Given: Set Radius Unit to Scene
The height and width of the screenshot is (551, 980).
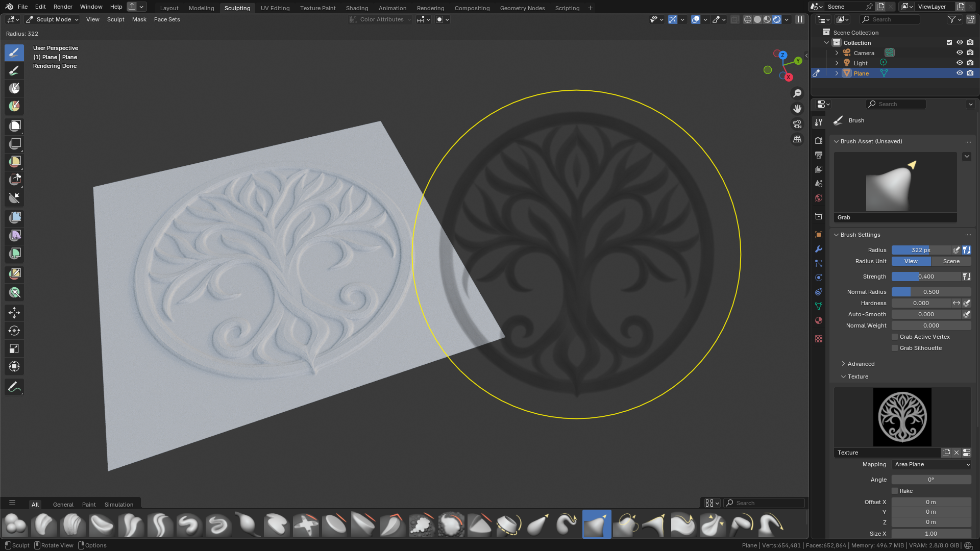Looking at the screenshot, I should pos(951,261).
